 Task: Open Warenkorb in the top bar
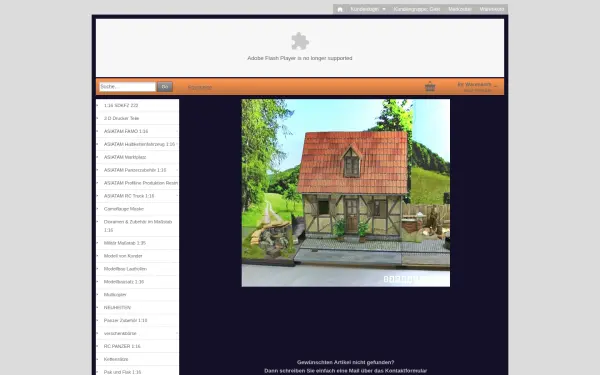point(492,9)
